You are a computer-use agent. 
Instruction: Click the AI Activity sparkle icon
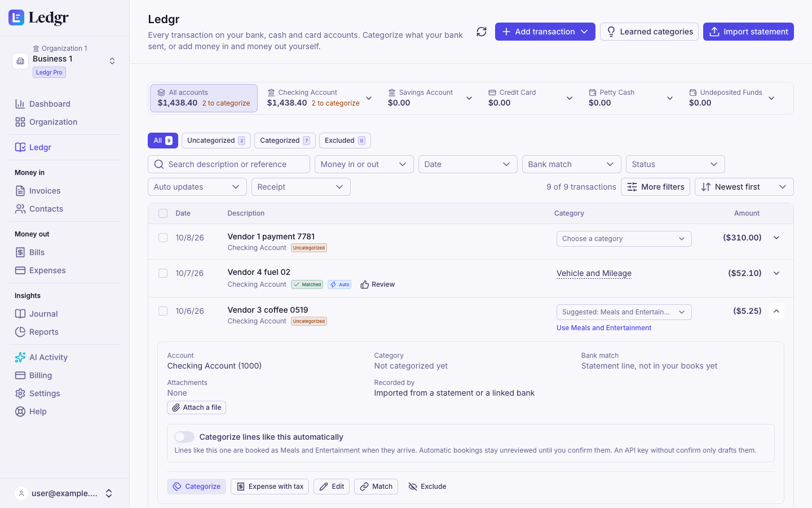[20, 357]
